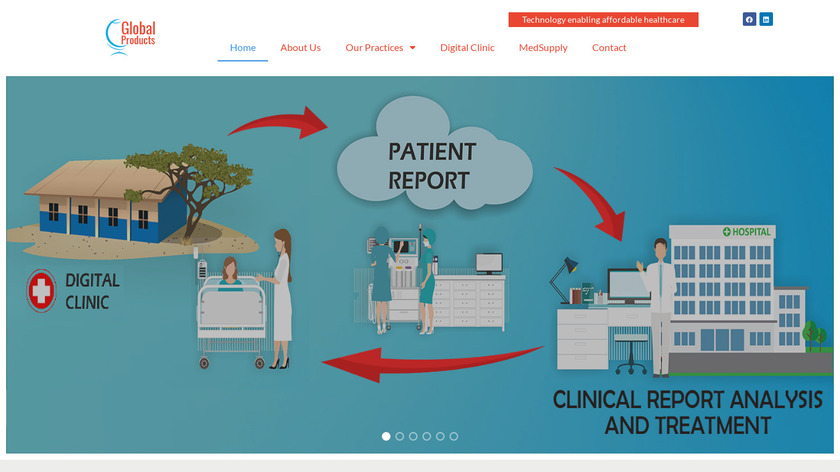Click the red cross Digital Clinic emblem

41,291
